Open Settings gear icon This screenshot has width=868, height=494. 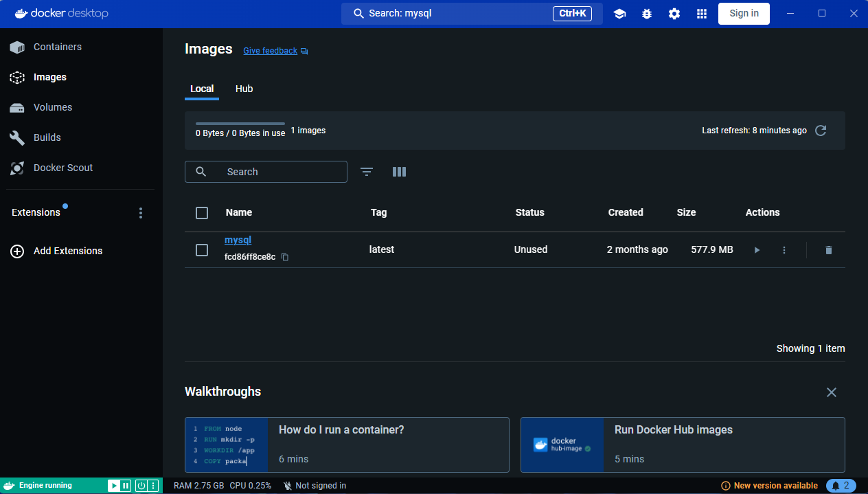click(674, 14)
